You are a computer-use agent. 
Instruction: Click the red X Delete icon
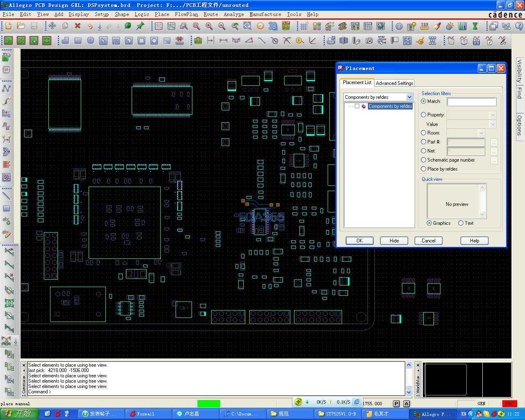click(78, 26)
